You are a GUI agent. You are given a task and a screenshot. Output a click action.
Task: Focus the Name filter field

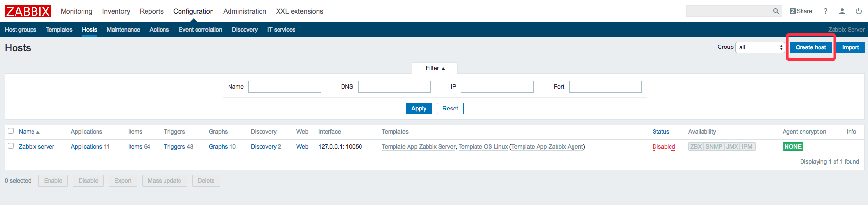tap(285, 87)
